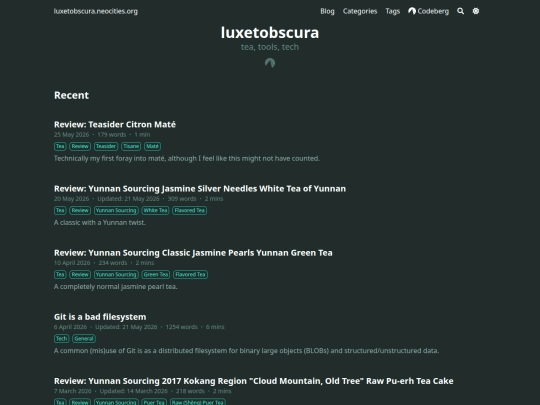
Task: Click the Codeberg logo under site tagline
Action: 270,63
